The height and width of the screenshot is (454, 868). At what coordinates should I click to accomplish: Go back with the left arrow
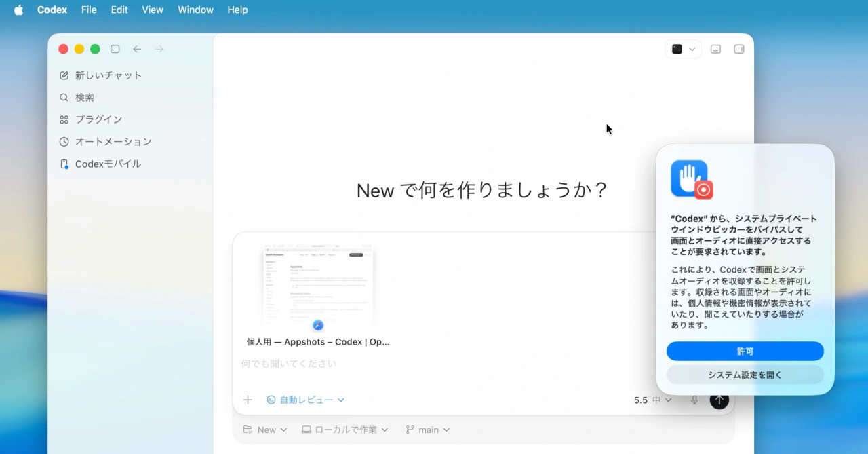137,49
